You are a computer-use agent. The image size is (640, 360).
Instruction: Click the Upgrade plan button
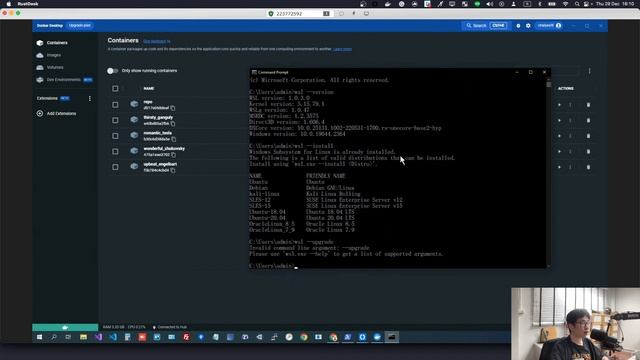point(80,25)
